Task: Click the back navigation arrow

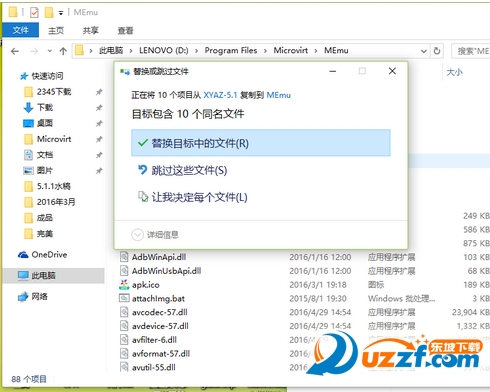Action: 15,51
